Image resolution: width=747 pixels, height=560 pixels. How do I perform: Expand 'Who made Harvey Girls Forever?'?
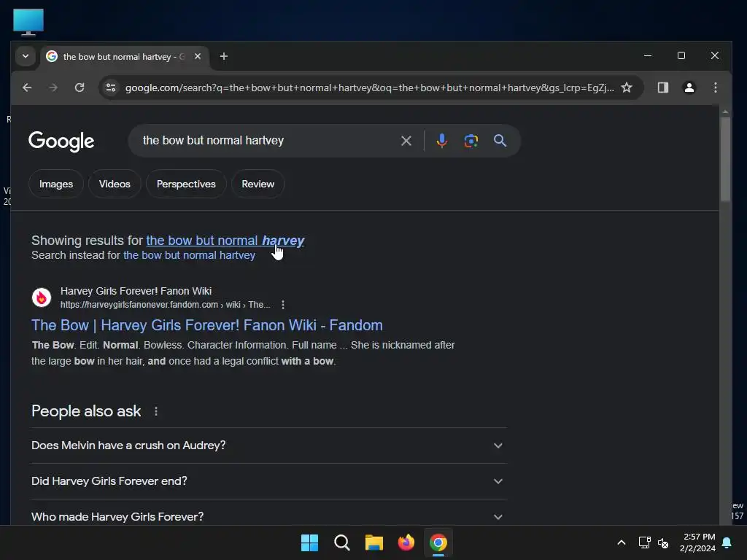coord(268,517)
